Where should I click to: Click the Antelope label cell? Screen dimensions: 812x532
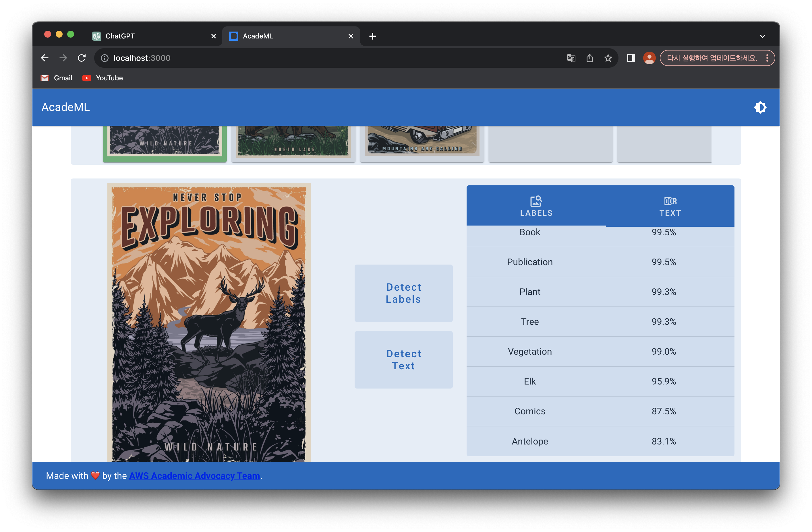coord(529,441)
